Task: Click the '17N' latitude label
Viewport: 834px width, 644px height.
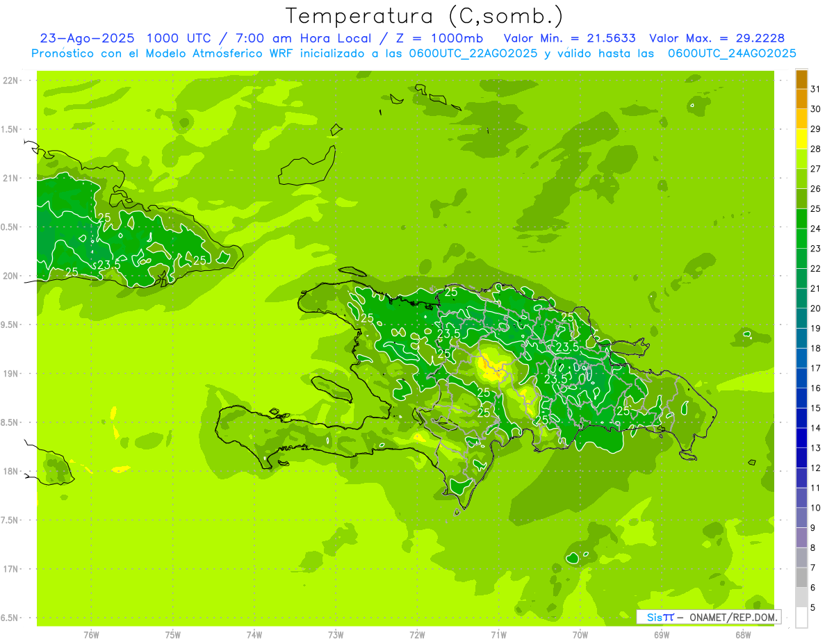Action: coord(11,569)
